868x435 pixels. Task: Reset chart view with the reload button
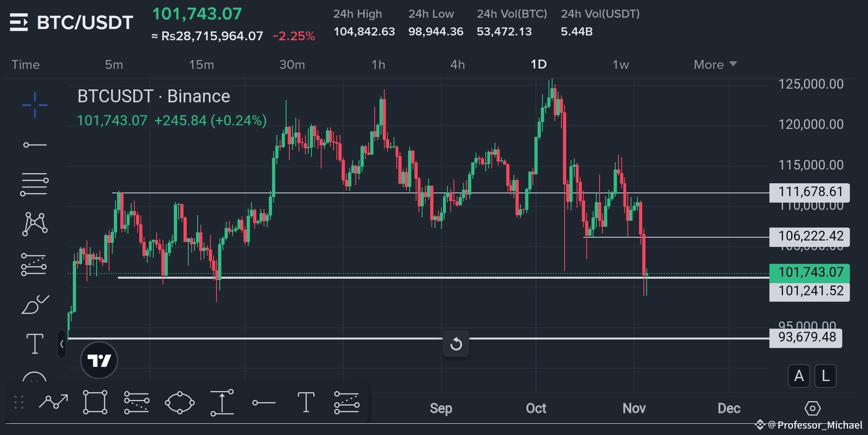tap(456, 344)
